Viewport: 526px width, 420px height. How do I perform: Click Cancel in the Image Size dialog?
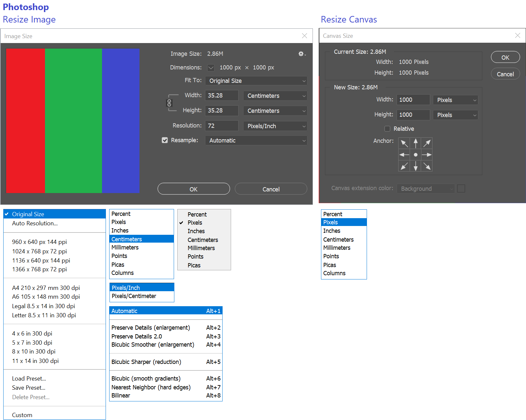pos(271,189)
